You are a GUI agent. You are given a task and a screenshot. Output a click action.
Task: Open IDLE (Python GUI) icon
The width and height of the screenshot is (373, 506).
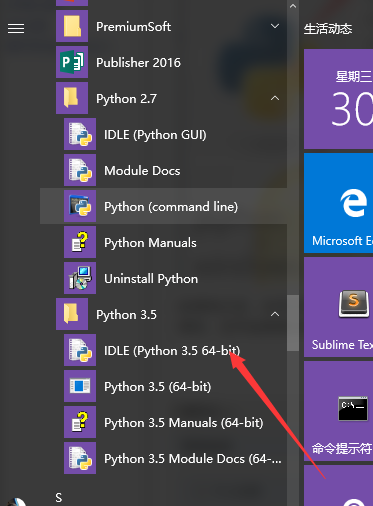tap(80, 134)
